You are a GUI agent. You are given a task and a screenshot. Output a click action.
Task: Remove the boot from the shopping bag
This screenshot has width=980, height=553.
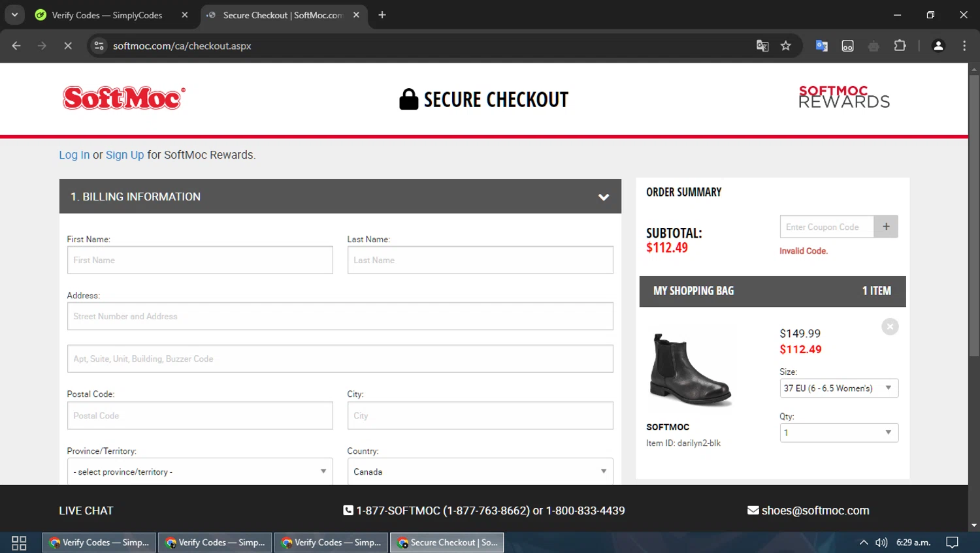pyautogui.click(x=890, y=326)
